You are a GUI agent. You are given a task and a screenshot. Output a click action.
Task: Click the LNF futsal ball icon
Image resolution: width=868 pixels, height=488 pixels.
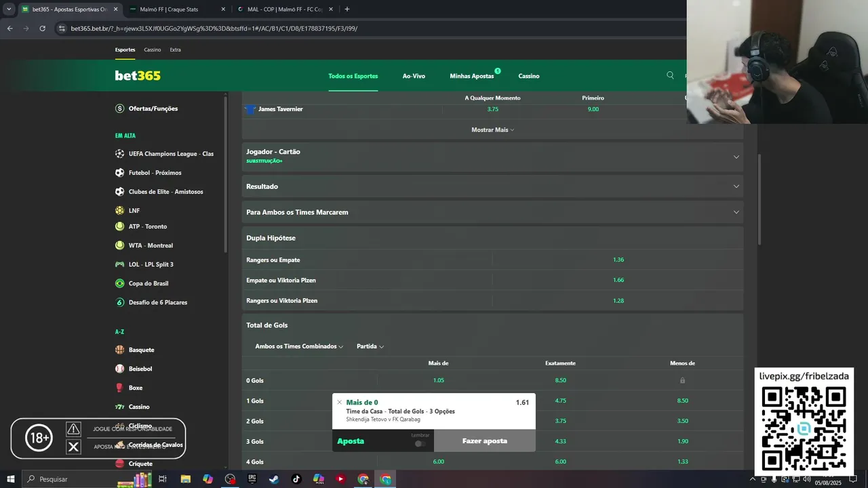(120, 211)
